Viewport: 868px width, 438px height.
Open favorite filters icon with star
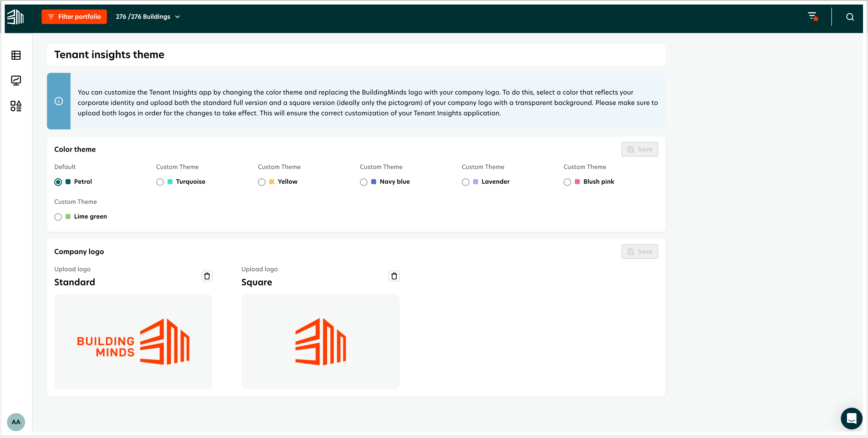813,17
